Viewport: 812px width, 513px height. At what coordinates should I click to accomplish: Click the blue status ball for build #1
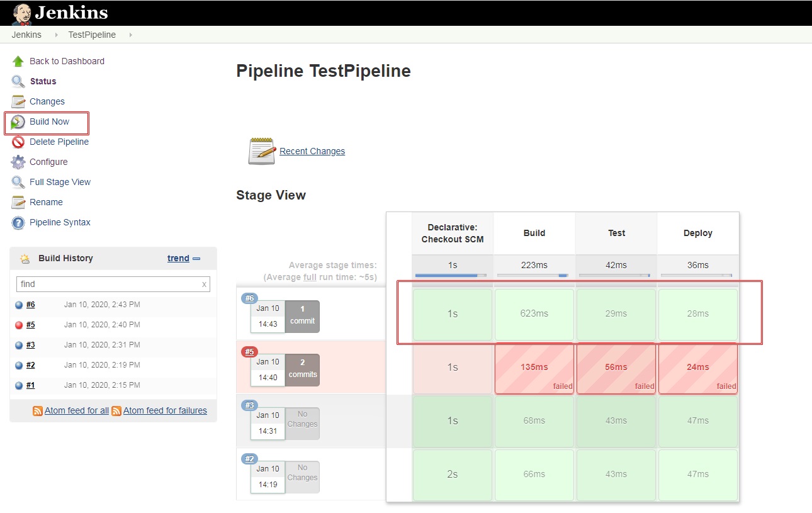(19, 385)
